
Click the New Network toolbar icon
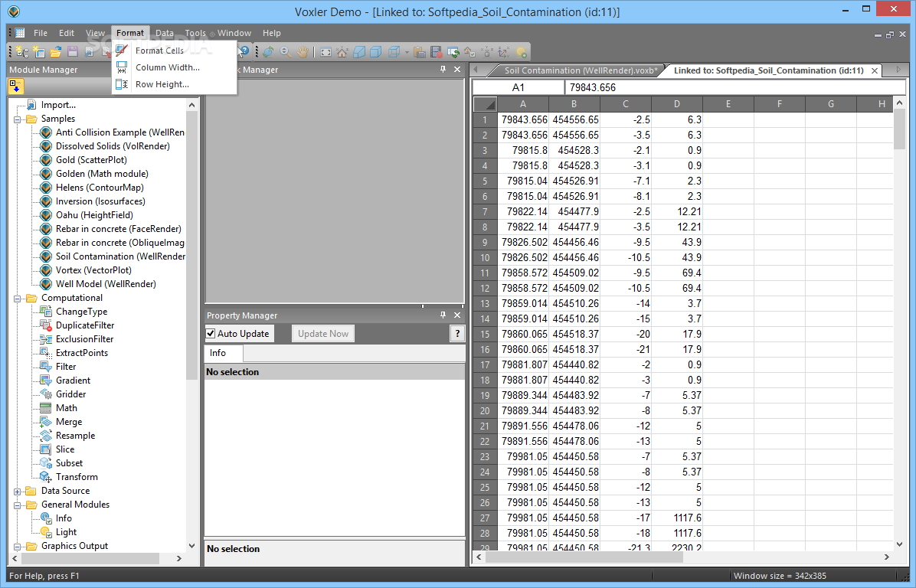pos(22,52)
